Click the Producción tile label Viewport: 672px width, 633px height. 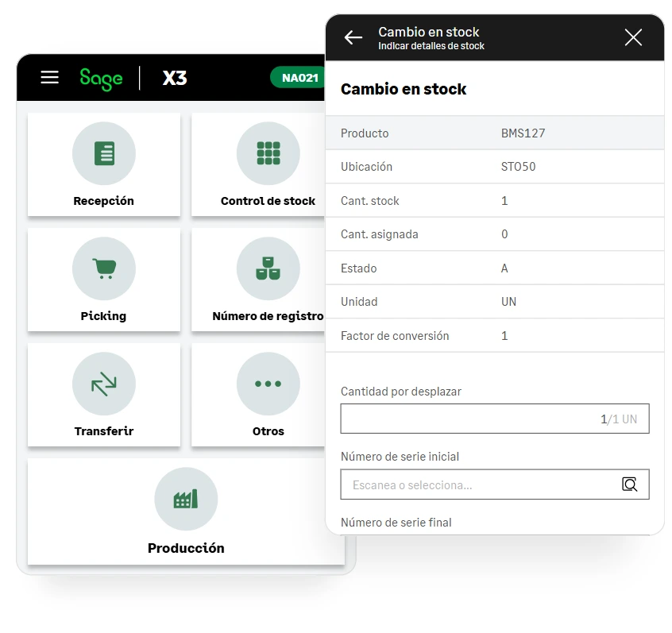tap(186, 548)
